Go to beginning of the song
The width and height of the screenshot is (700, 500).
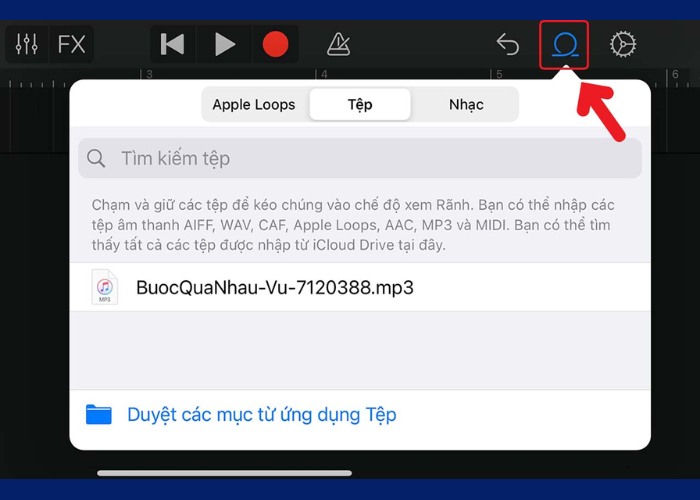172,44
